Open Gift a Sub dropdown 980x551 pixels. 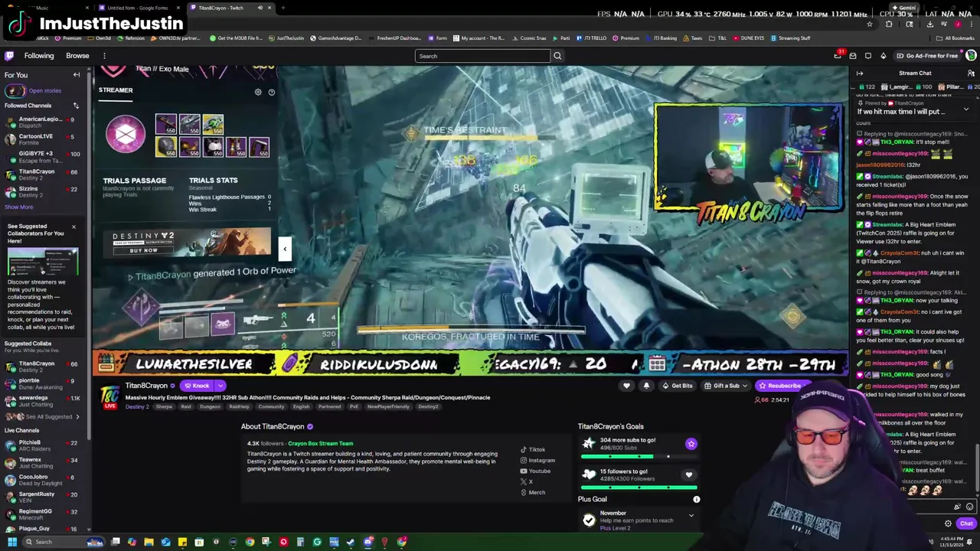click(726, 386)
